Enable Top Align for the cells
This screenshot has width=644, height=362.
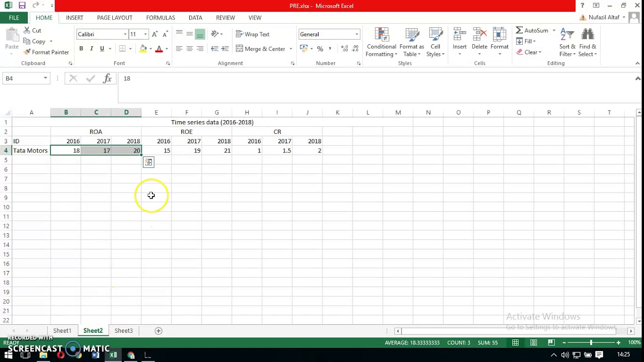point(179,34)
